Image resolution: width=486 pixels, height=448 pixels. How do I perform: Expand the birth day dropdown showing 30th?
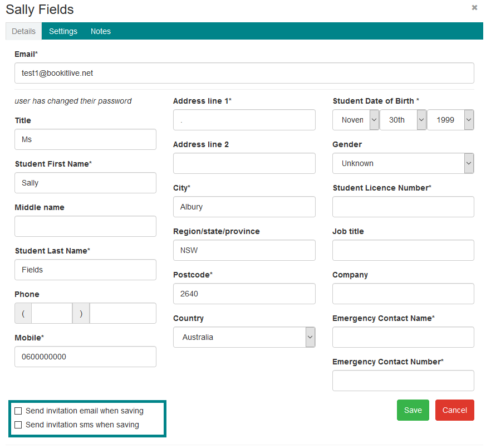pyautogui.click(x=403, y=120)
